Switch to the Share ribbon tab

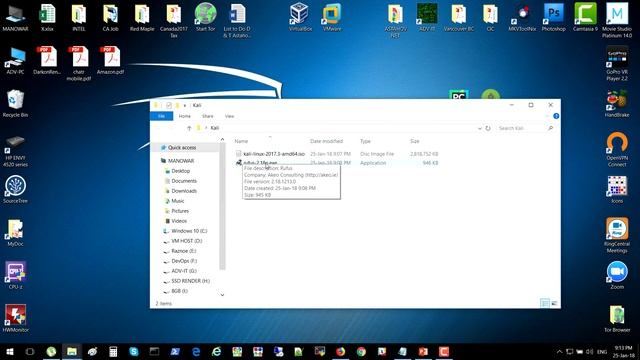(x=207, y=116)
